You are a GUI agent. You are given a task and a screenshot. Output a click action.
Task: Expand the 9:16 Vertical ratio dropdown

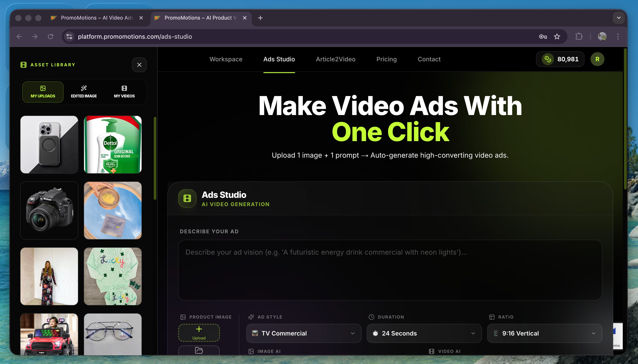[544, 333]
